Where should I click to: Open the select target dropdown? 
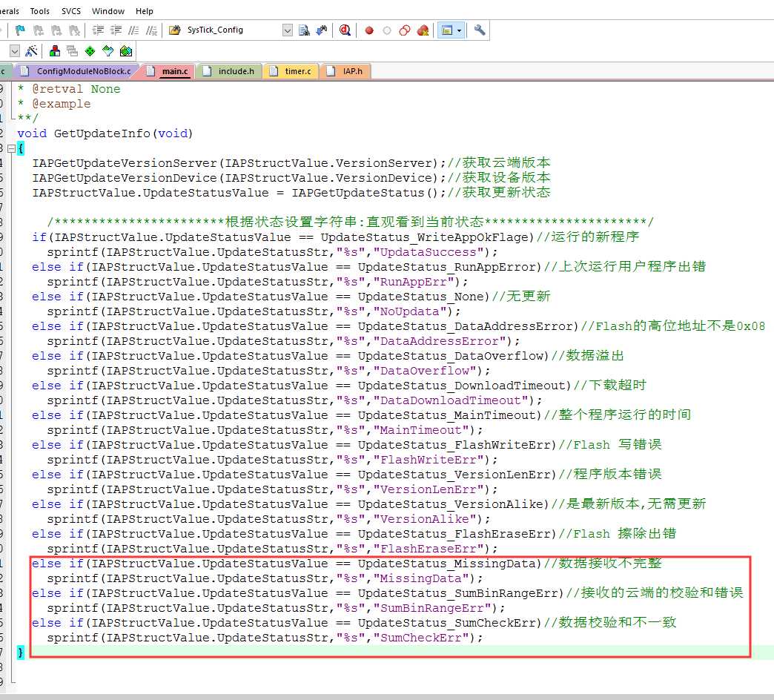15,51
